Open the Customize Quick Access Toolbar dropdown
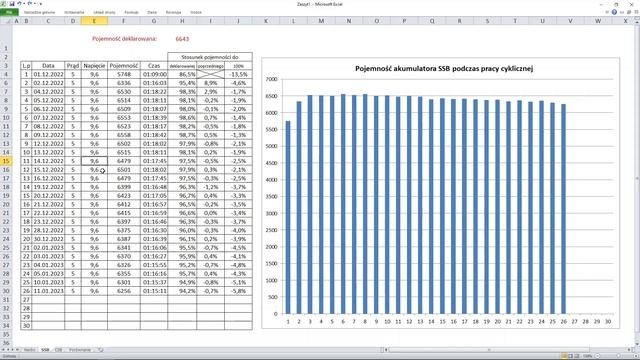 (40, 4)
